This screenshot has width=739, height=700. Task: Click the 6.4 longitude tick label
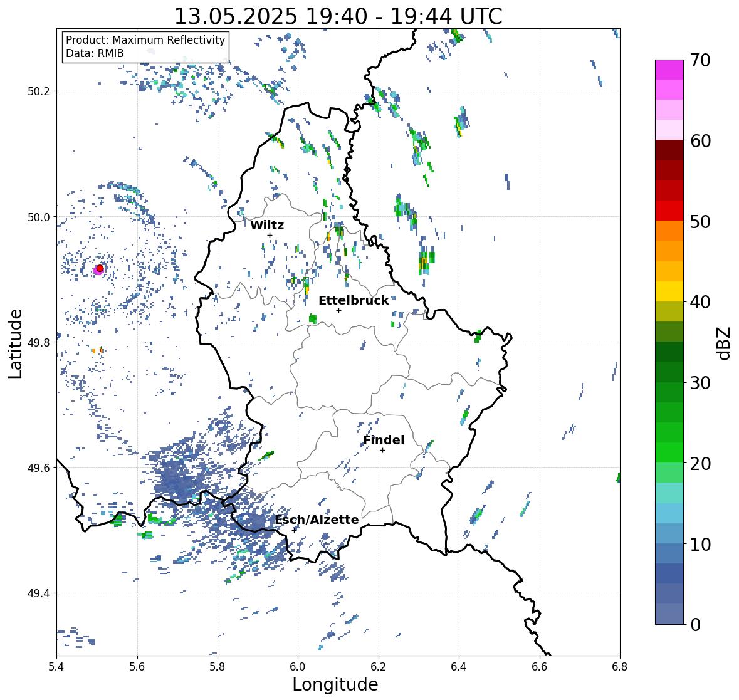[459, 666]
